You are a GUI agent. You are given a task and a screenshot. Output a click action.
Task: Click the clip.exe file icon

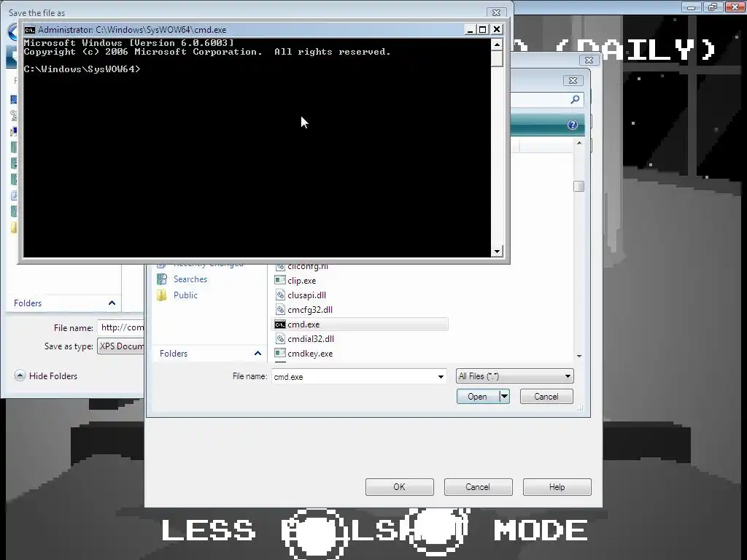point(280,280)
